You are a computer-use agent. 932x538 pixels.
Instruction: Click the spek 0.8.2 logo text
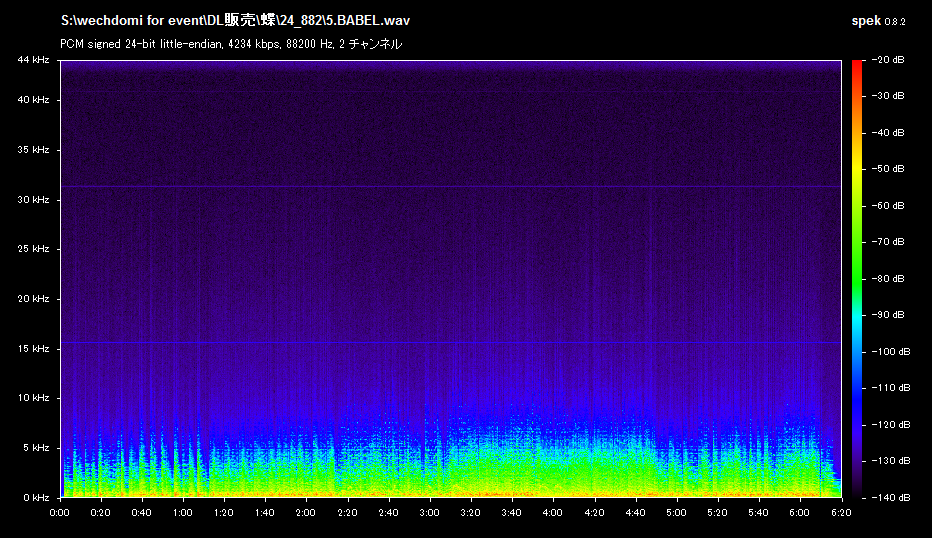[879, 21]
